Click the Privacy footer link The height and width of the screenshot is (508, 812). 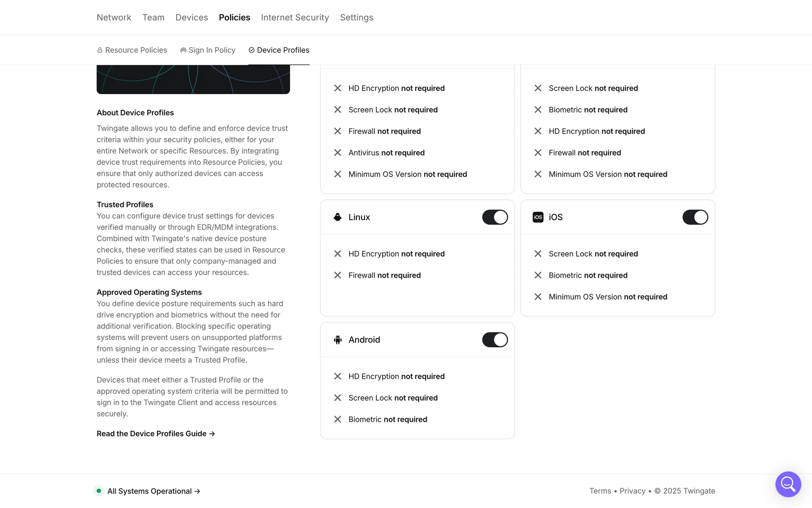(632, 491)
